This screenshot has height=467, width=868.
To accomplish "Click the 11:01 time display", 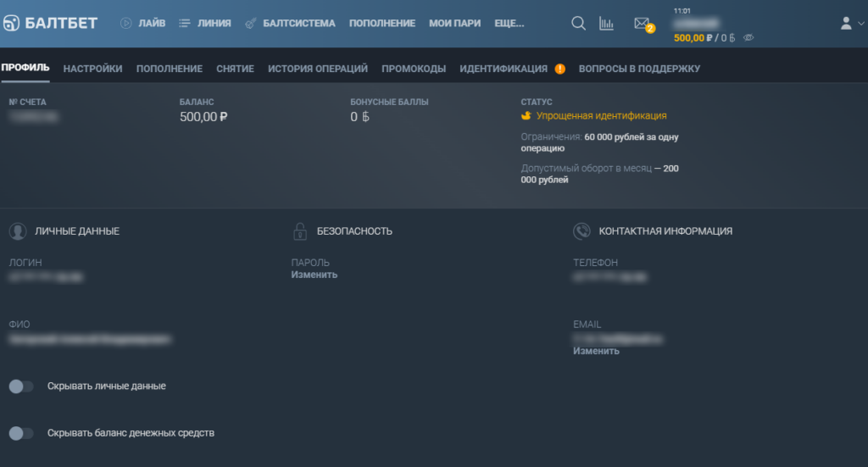I will 682,11.
